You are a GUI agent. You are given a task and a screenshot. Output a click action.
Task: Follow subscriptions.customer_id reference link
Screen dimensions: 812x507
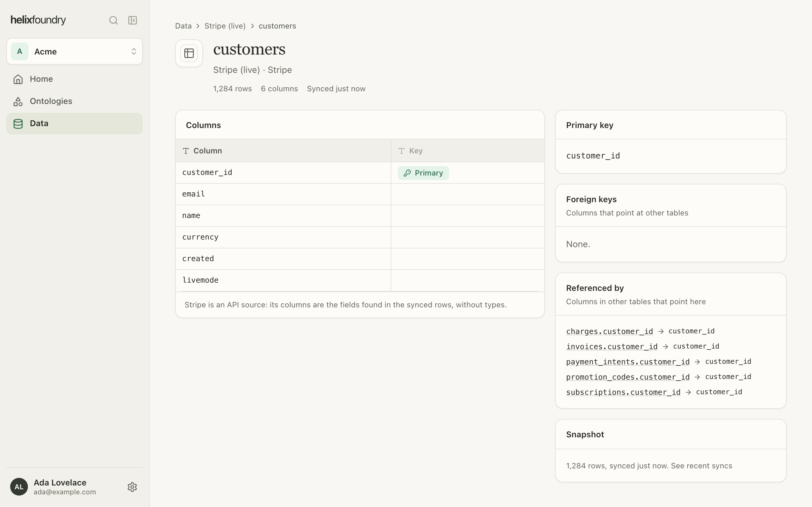623,392
